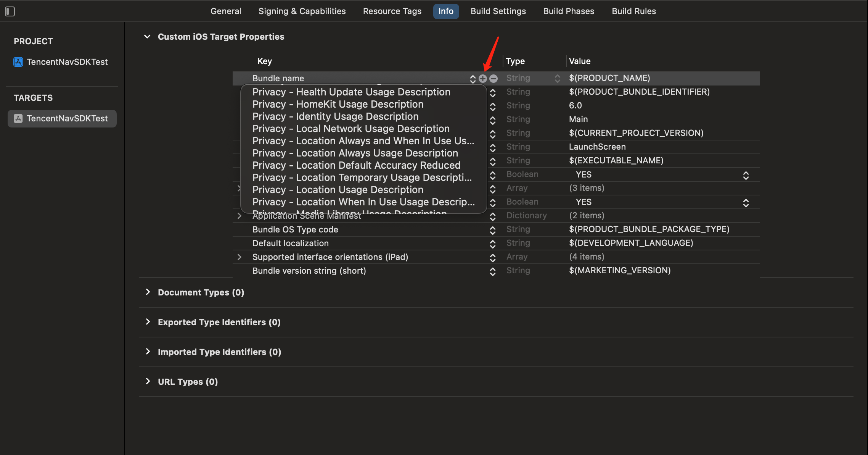This screenshot has width=868, height=455.
Task: Pick Privacy - HomeKit Usage Description
Action: pyautogui.click(x=338, y=104)
